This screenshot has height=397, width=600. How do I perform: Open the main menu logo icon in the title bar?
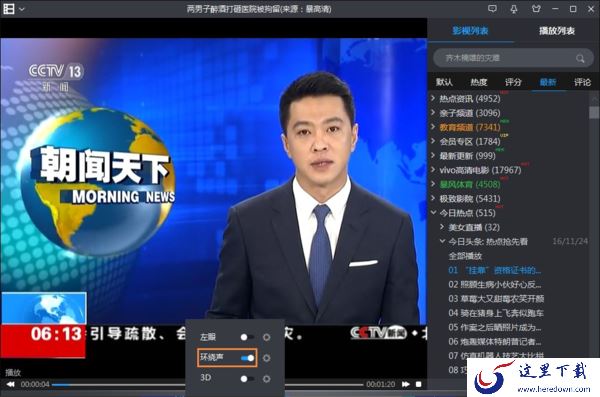point(9,8)
